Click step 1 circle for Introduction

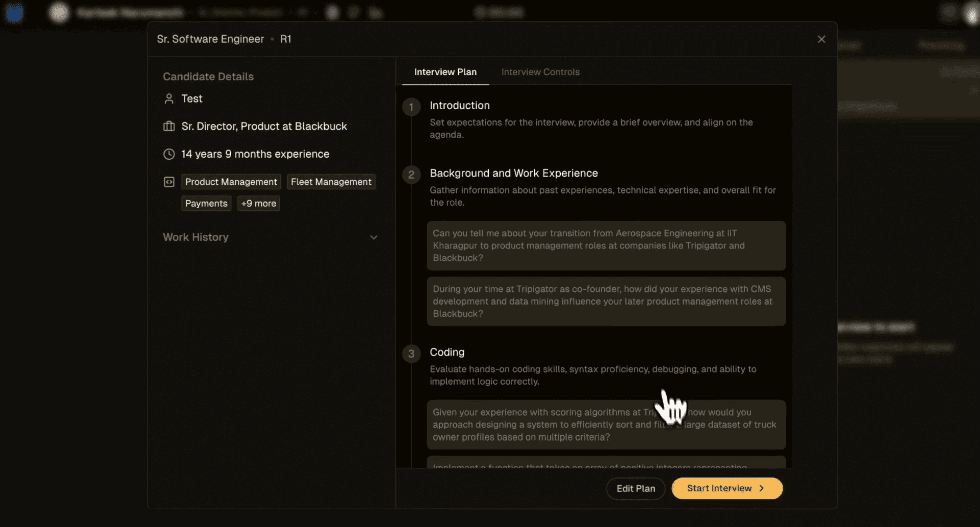(411, 107)
